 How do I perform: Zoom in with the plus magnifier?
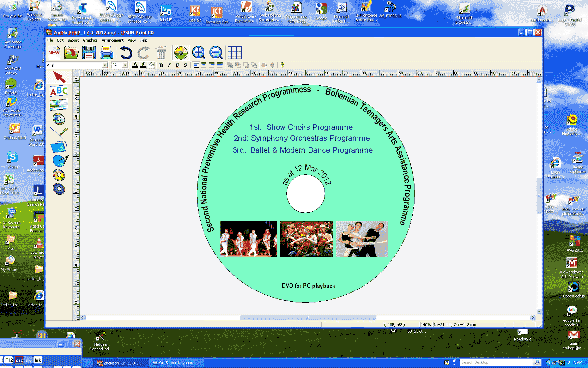pyautogui.click(x=199, y=53)
